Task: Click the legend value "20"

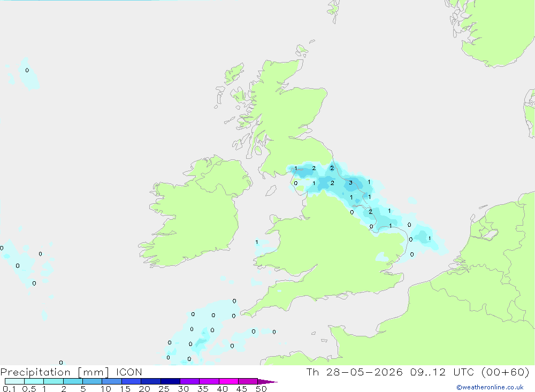Action: coord(144,389)
